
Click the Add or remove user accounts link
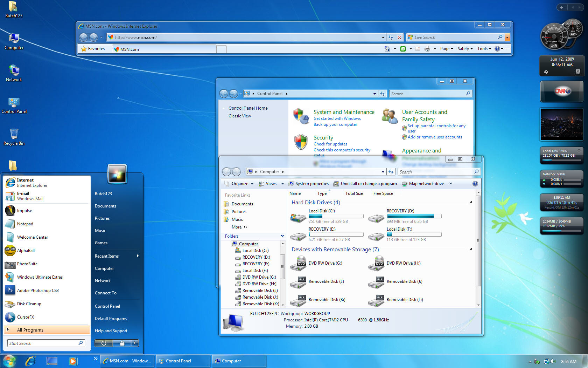(435, 137)
